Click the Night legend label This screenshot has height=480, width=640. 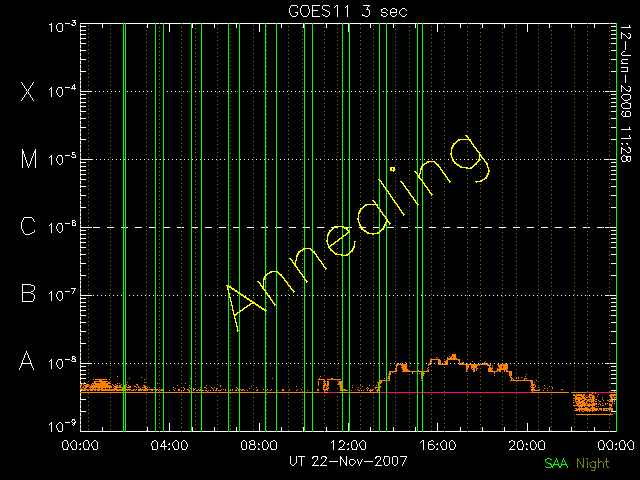point(593,463)
